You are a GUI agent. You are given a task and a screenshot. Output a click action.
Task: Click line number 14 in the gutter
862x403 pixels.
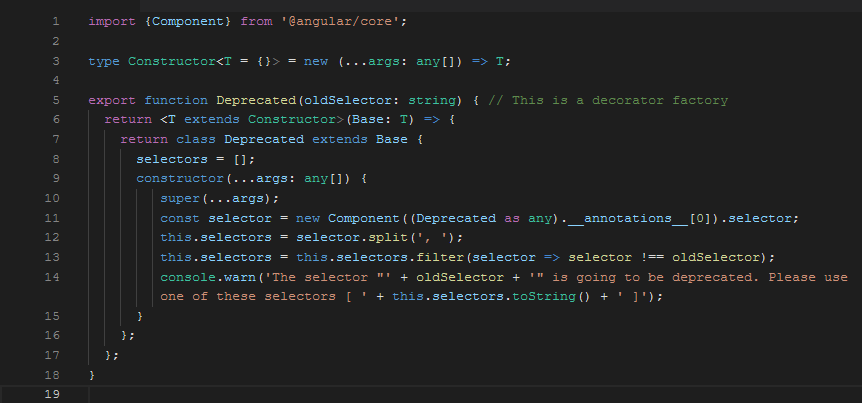coord(52,277)
